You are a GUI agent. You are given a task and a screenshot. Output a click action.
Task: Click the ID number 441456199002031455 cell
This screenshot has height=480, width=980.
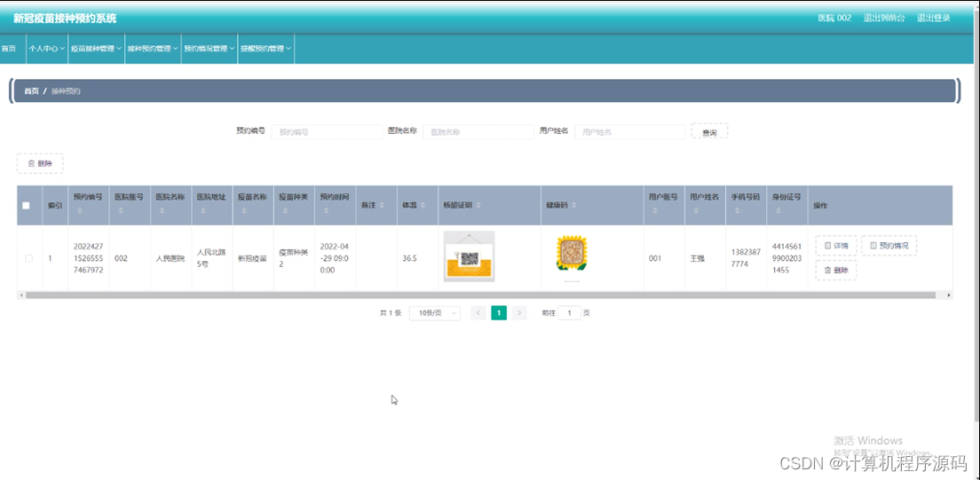tap(786, 258)
